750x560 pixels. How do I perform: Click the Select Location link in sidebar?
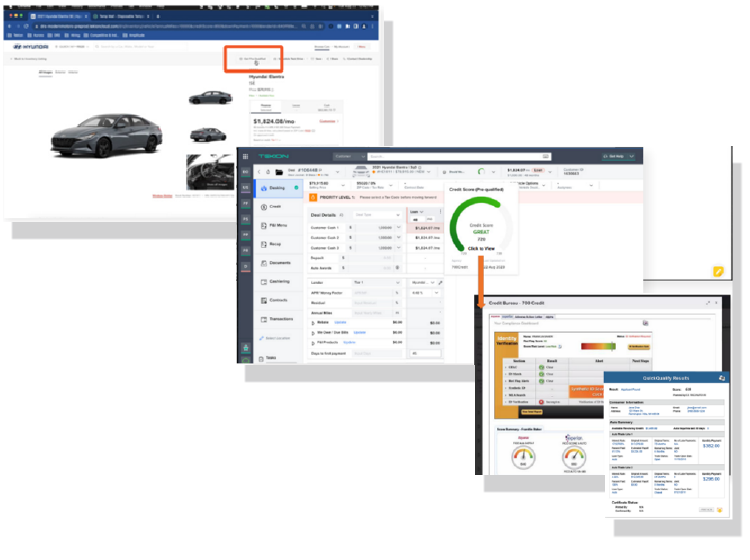click(275, 338)
